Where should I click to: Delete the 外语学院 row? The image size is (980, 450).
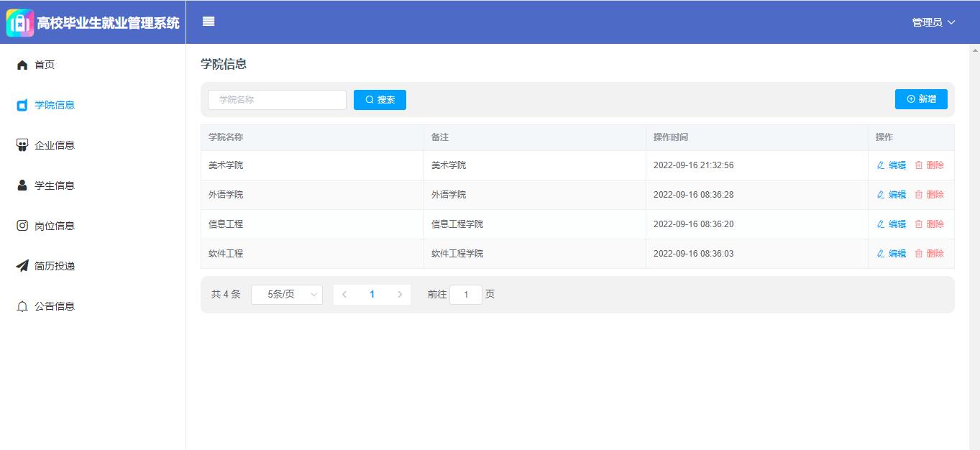[930, 195]
